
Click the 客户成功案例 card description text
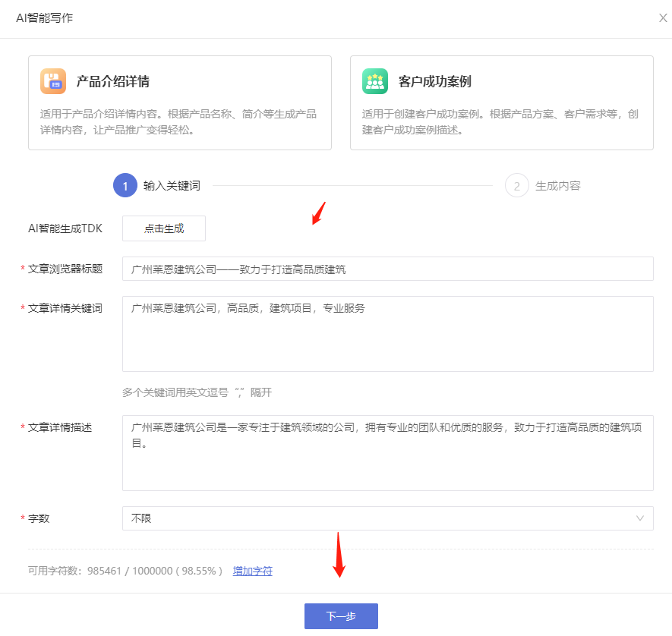pyautogui.click(x=500, y=122)
